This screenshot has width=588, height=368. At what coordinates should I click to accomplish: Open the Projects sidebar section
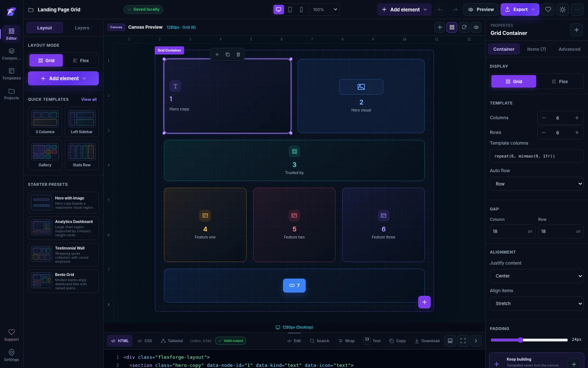pyautogui.click(x=11, y=94)
